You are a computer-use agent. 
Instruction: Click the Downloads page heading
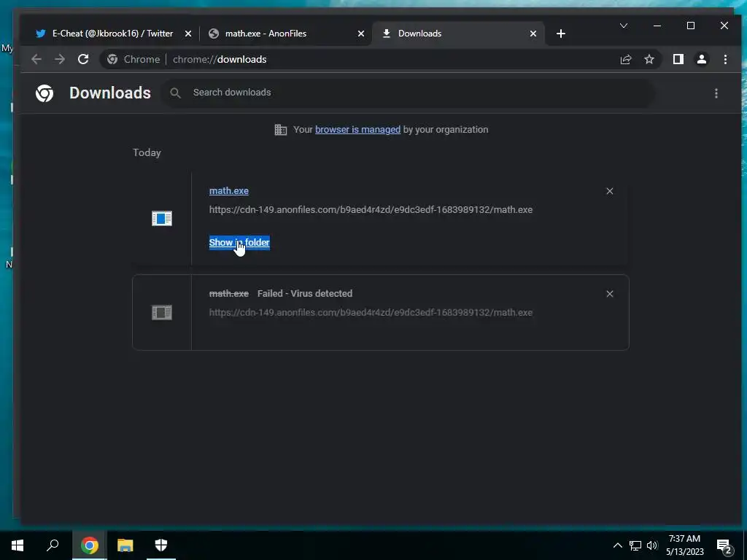[110, 93]
